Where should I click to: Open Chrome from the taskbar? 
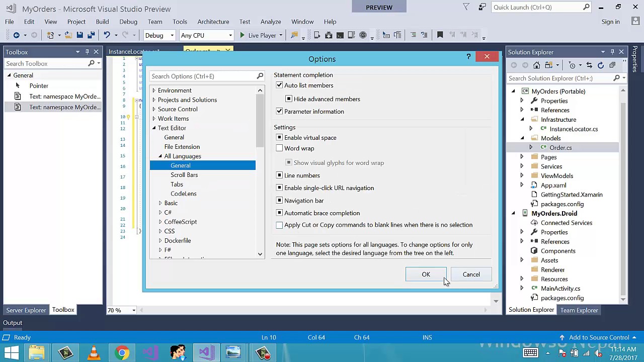(x=122, y=352)
